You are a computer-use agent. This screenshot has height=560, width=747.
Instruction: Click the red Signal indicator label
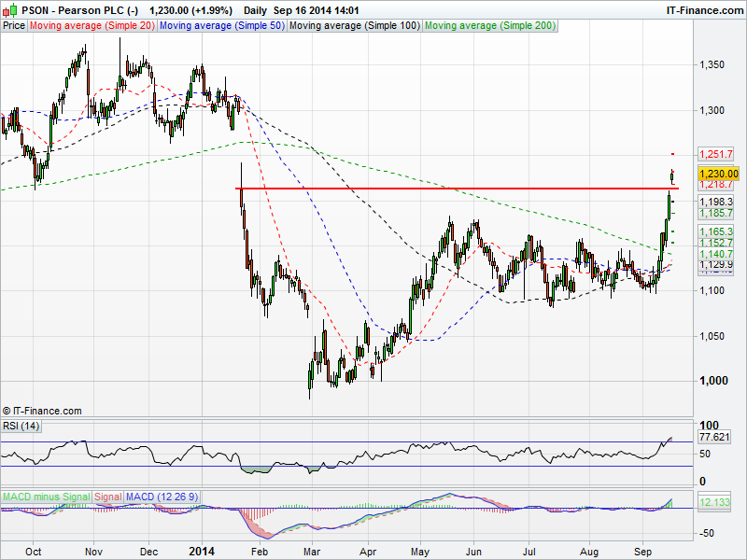107,496
